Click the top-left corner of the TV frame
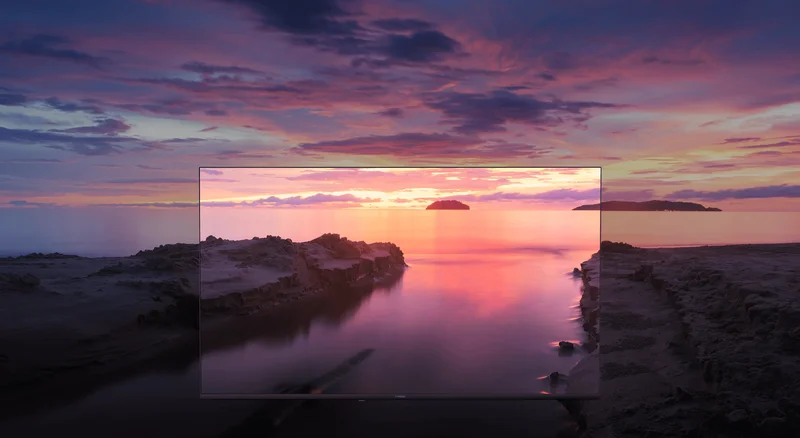 point(201,169)
